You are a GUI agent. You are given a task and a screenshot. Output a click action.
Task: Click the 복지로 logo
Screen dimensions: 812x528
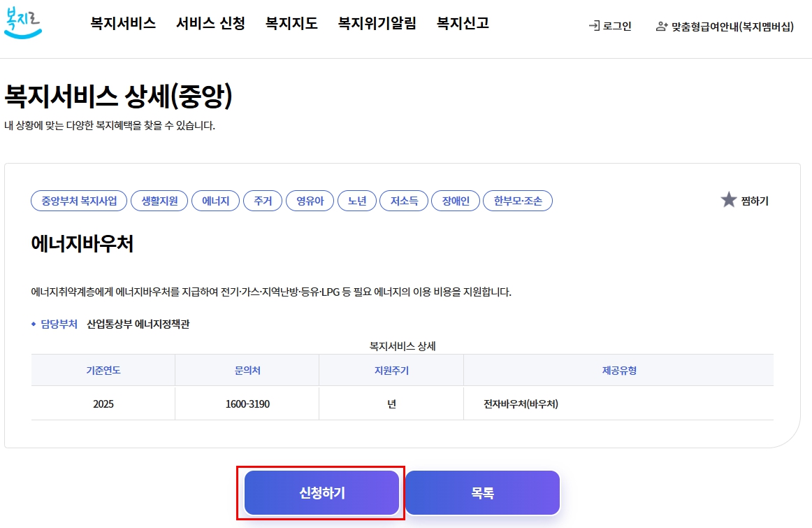click(23, 24)
